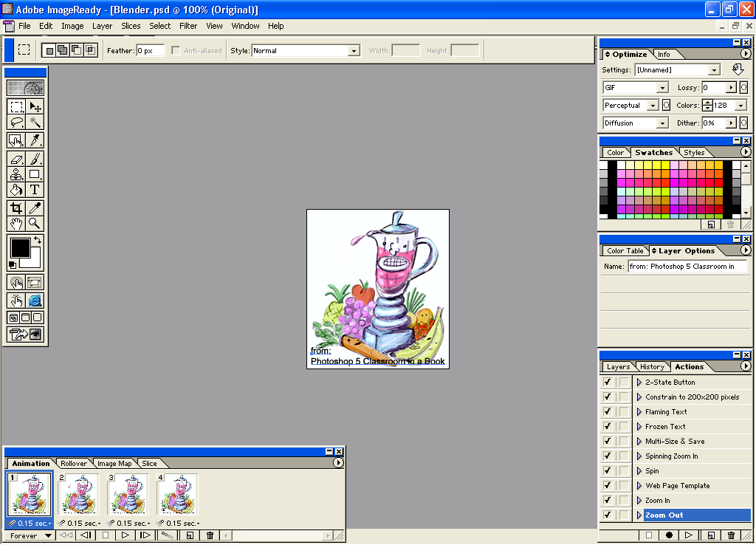
Task: Expand the Spinning Zoom In action
Action: [x=639, y=456]
